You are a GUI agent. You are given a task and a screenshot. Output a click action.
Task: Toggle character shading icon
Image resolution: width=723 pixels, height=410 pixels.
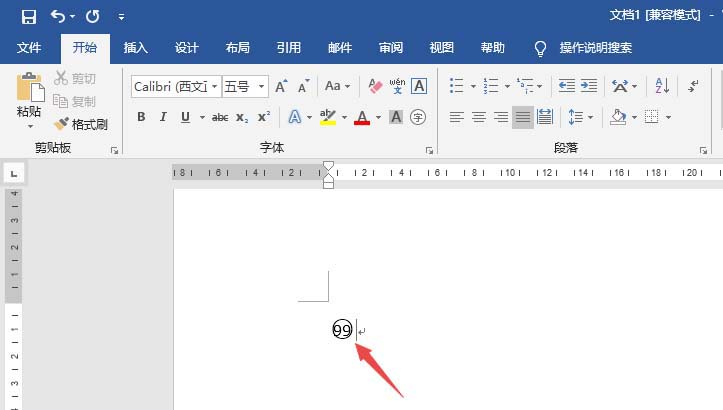[396, 117]
